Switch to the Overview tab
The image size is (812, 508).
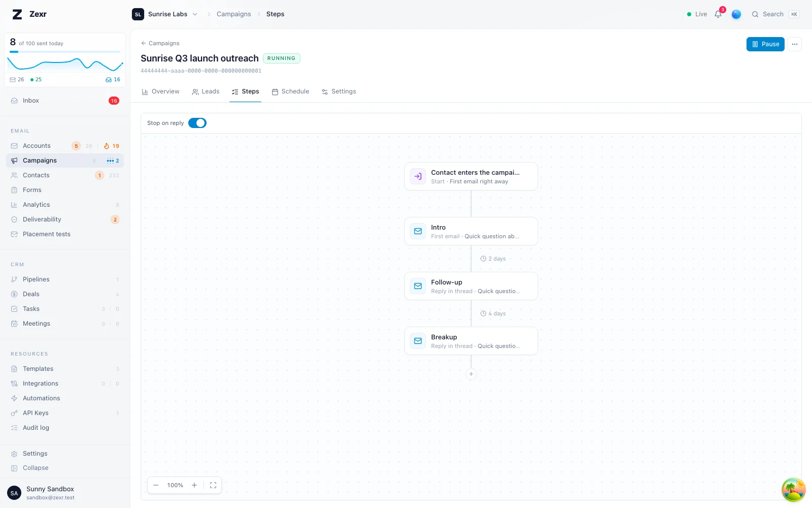click(x=160, y=91)
